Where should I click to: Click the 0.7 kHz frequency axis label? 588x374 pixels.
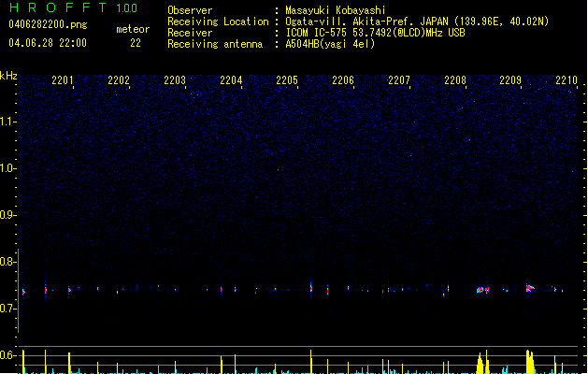point(7,309)
